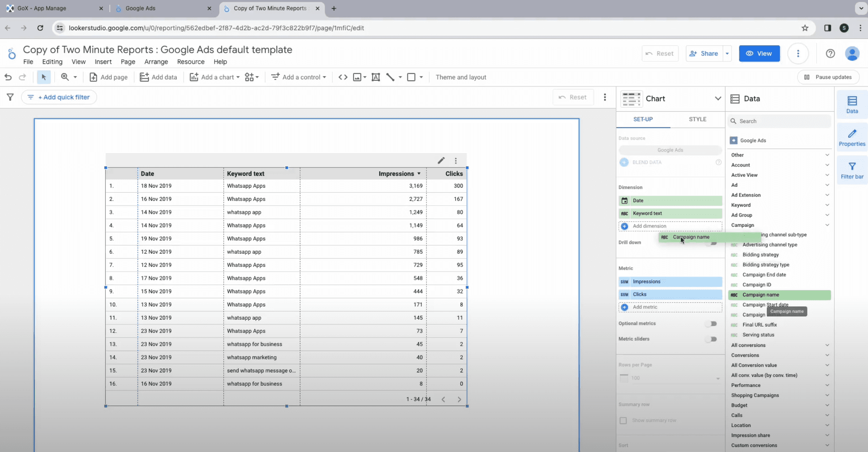The image size is (868, 452).
Task: Select the Impressions metric chip
Action: click(x=670, y=282)
